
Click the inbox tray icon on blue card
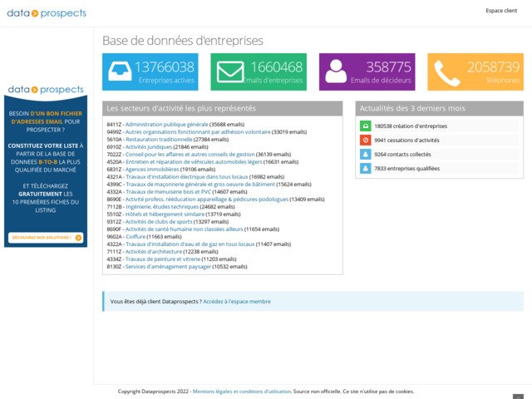(x=120, y=71)
